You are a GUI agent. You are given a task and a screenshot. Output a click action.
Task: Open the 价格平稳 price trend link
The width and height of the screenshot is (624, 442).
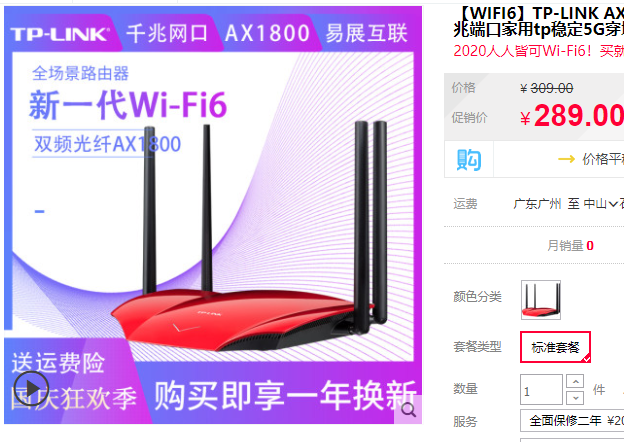603,160
